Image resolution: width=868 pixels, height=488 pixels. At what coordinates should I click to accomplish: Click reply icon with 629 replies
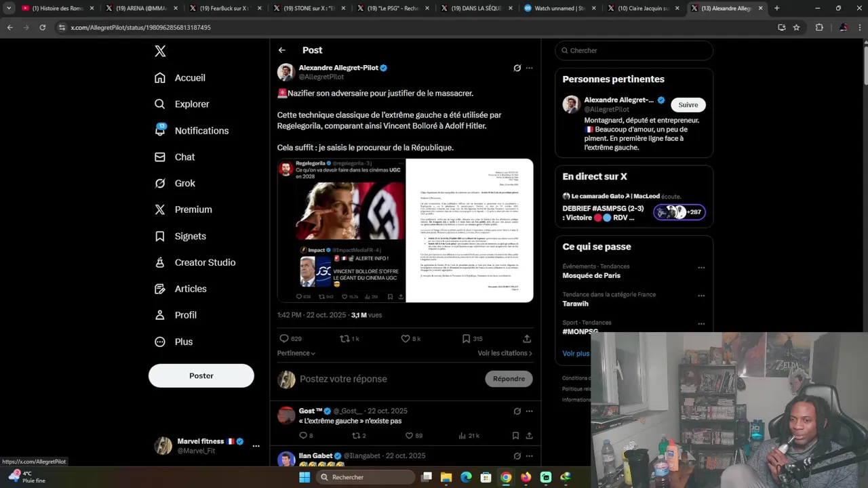pyautogui.click(x=284, y=339)
